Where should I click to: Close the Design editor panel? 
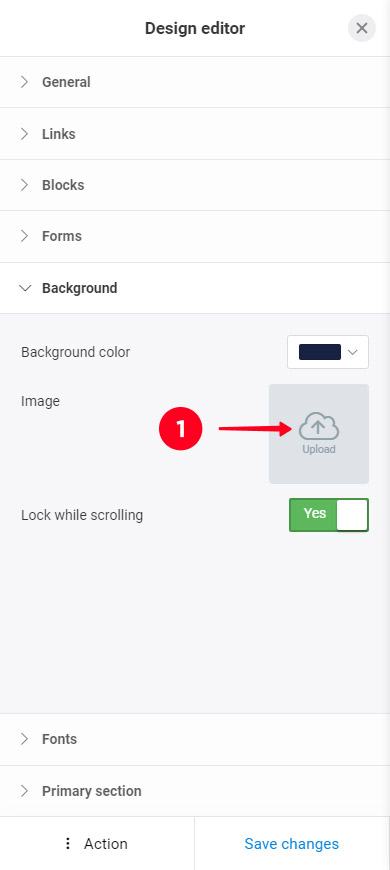coord(362,28)
